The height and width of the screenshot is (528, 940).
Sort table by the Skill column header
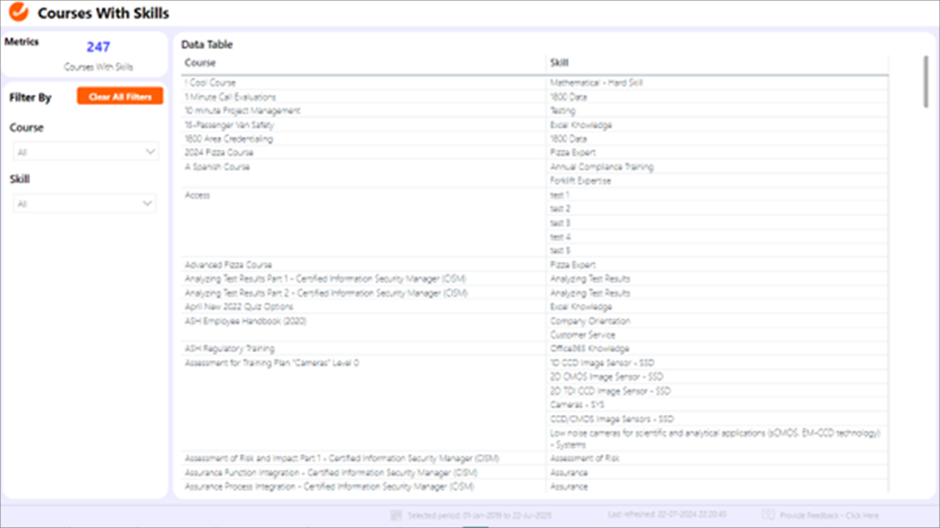point(560,63)
